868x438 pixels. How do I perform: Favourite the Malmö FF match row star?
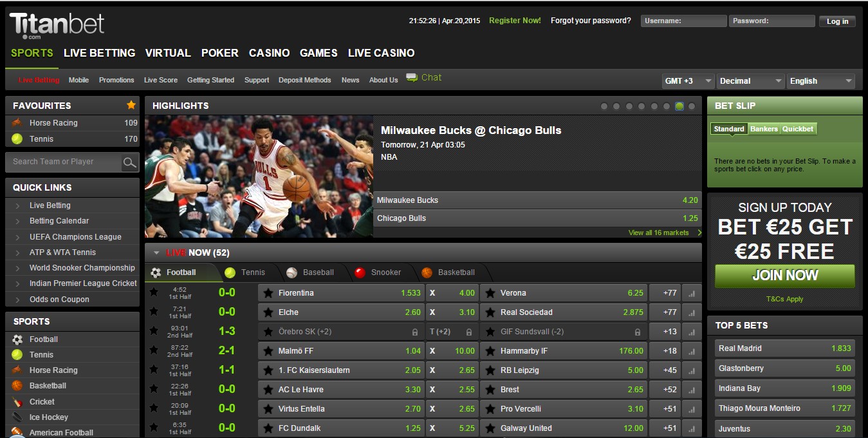pos(154,350)
